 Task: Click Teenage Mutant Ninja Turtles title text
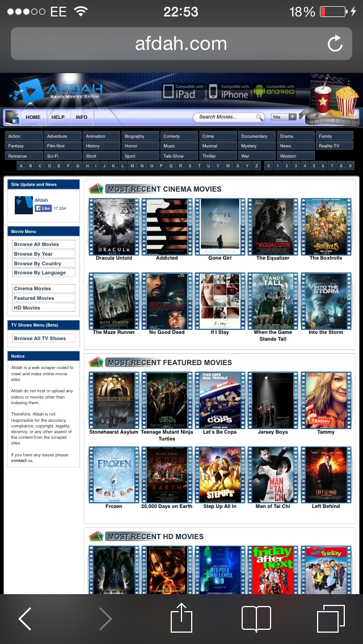coord(167,435)
